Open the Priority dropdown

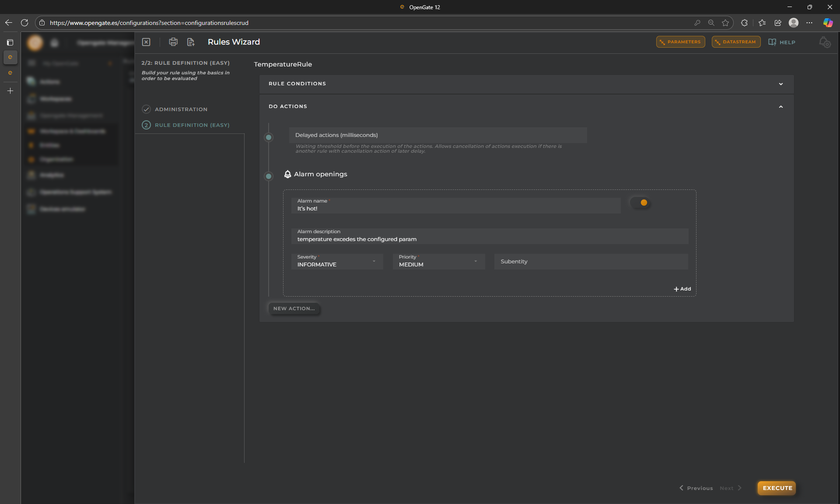coord(438,262)
